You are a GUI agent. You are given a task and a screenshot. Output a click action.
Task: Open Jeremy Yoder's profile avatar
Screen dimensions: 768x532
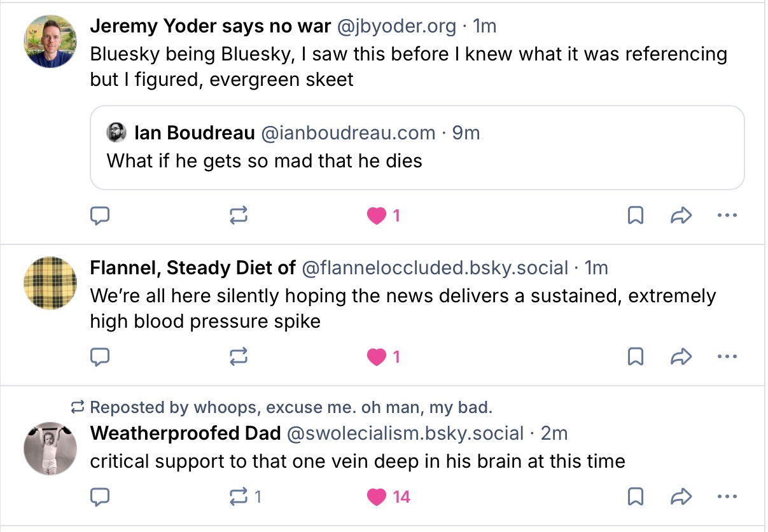click(x=50, y=40)
